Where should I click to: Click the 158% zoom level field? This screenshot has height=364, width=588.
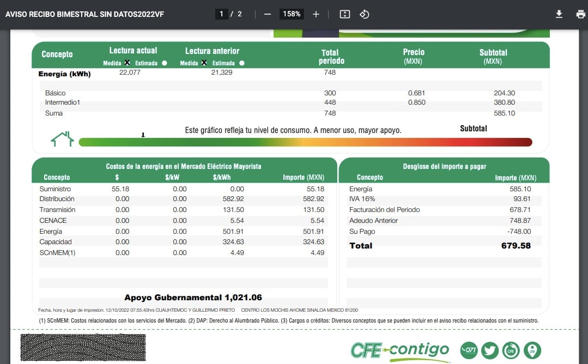292,14
